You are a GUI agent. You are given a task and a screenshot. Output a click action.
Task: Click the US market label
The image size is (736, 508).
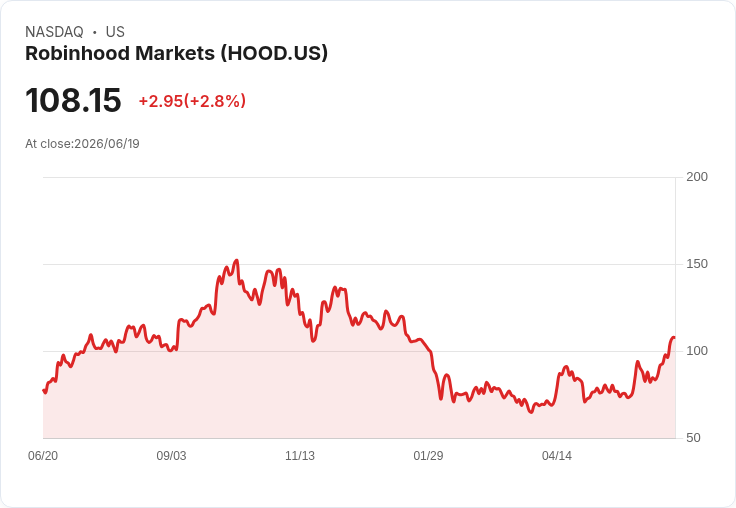(x=115, y=32)
